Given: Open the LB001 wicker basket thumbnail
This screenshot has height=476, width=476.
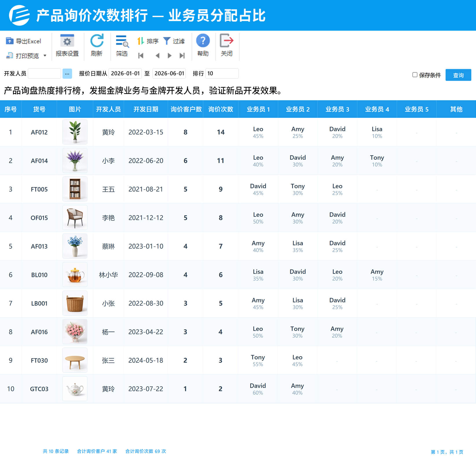Looking at the screenshot, I should coord(75,303).
